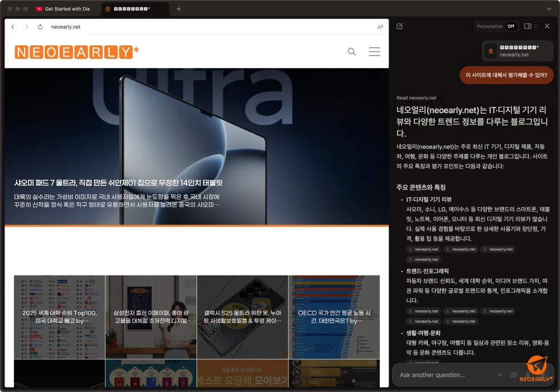This screenshot has width=560, height=392.
Task: Open the layout up-down stepper arrows
Action: tap(535, 26)
